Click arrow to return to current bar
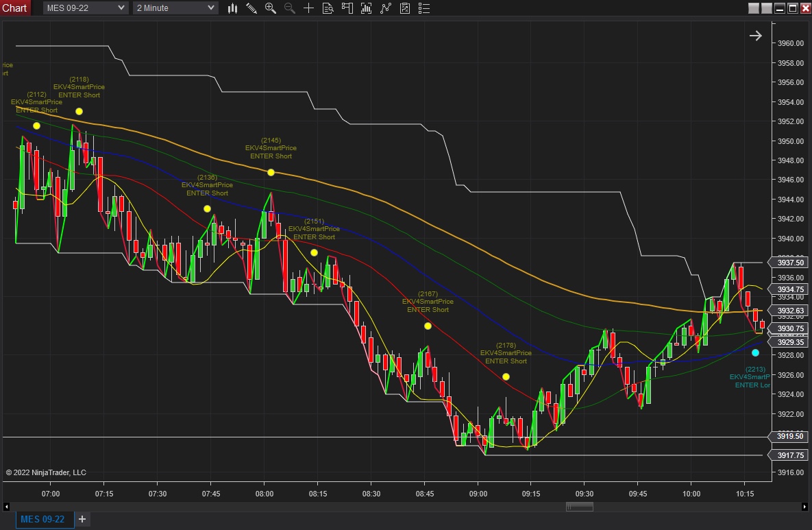 coord(756,35)
